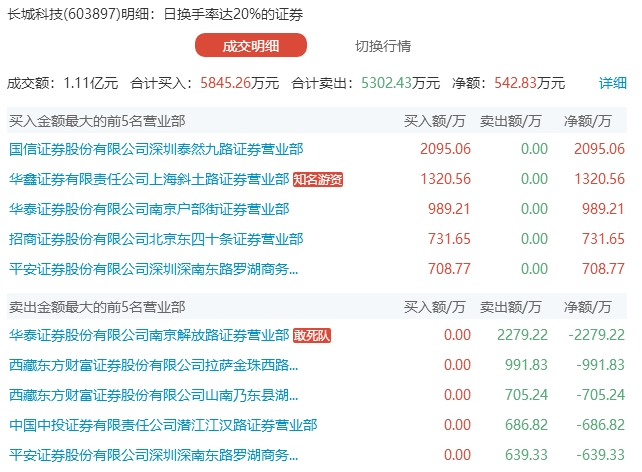
Task: Click 成交额 1.11亿元 summary
Action: coord(63,83)
